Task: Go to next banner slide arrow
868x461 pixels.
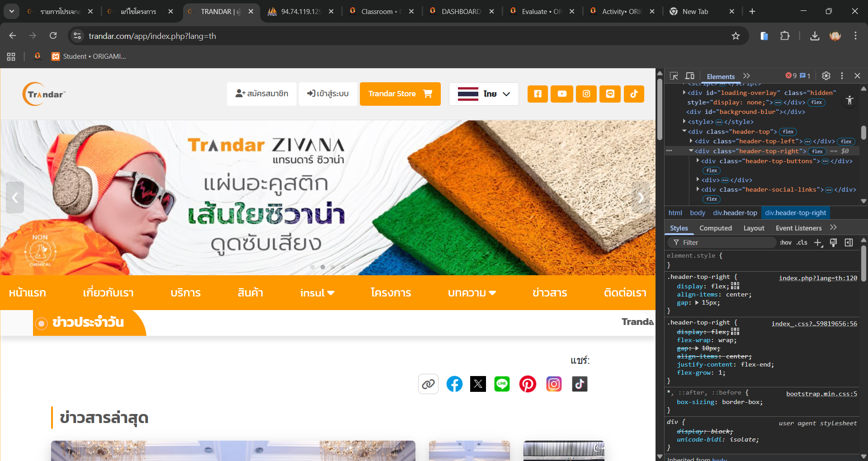Action: pos(641,198)
